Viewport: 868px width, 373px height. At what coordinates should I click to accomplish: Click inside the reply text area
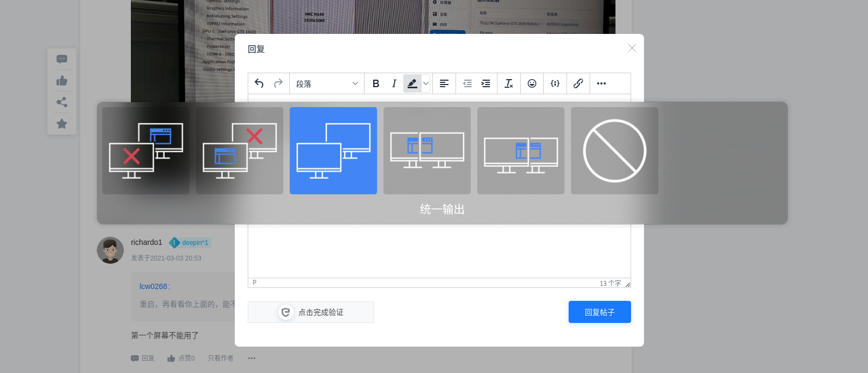tap(439, 251)
